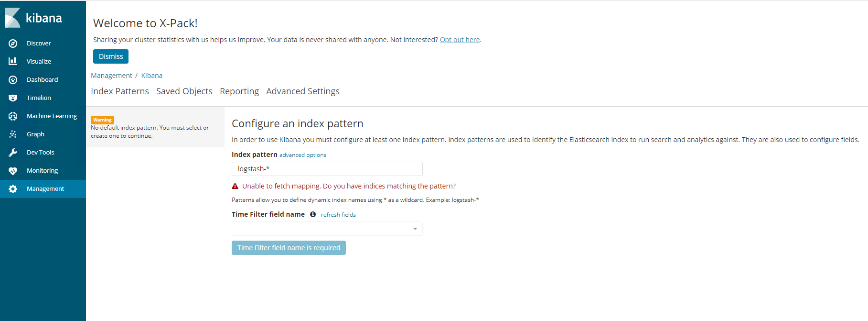Go to the Reporting tab

239,91
